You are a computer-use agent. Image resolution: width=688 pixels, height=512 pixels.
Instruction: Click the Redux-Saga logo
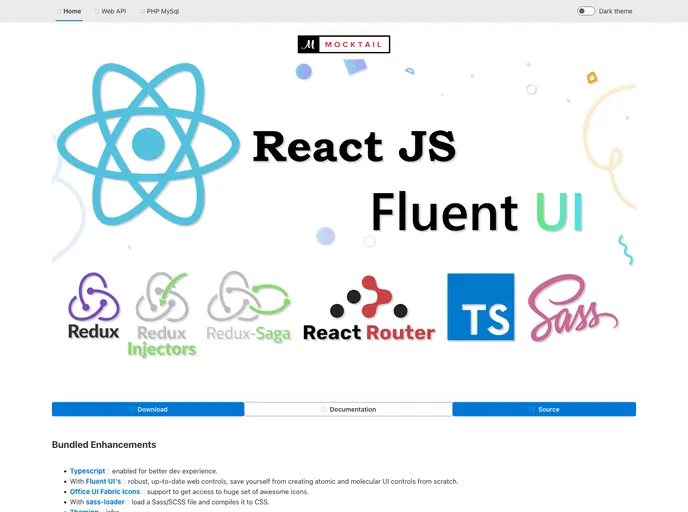249,307
